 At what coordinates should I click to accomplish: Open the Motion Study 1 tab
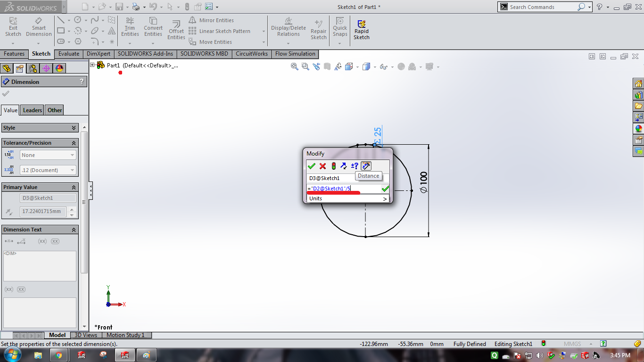[x=125, y=335]
